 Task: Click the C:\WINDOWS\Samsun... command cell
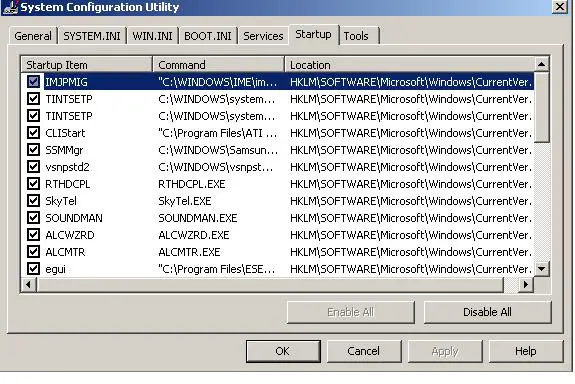pos(218,150)
